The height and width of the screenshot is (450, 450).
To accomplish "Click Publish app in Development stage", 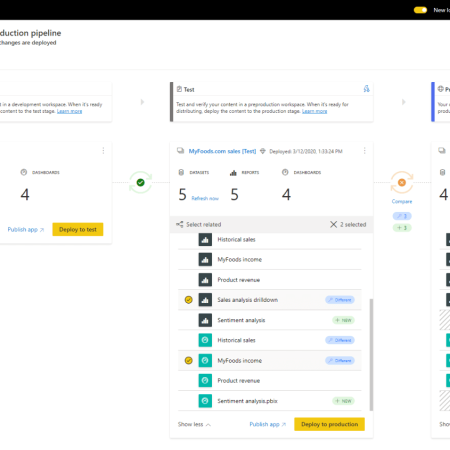I will point(26,230).
